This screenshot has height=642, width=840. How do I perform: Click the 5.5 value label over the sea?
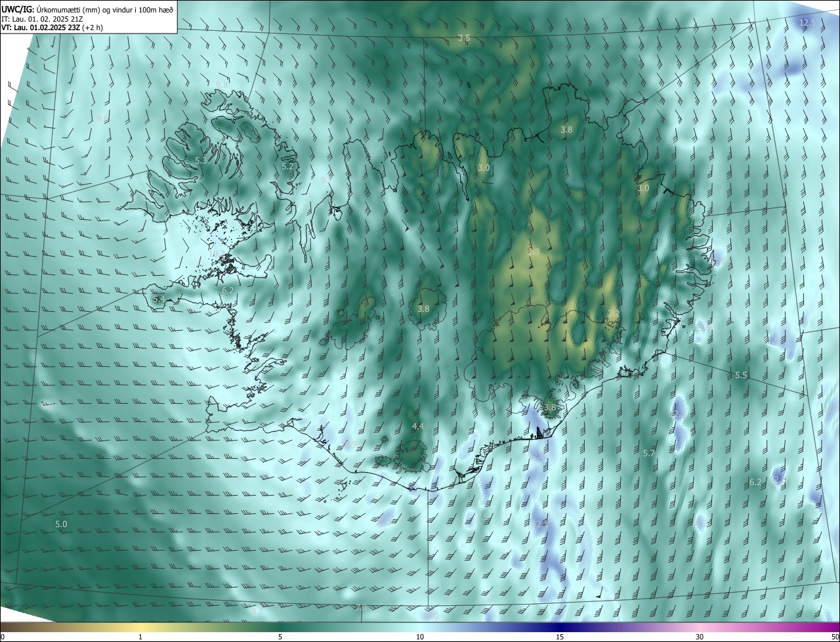[741, 375]
